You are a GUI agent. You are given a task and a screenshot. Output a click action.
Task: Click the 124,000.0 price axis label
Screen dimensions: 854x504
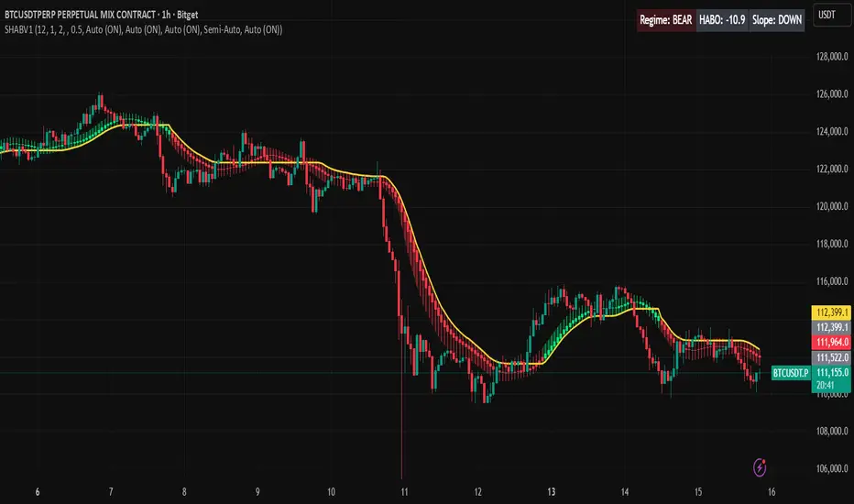tap(832, 131)
